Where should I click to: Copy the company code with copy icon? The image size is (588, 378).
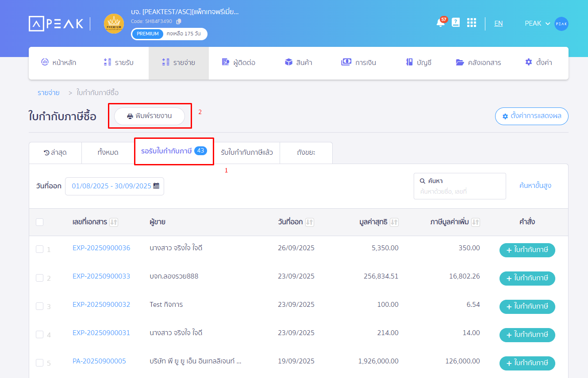(179, 21)
